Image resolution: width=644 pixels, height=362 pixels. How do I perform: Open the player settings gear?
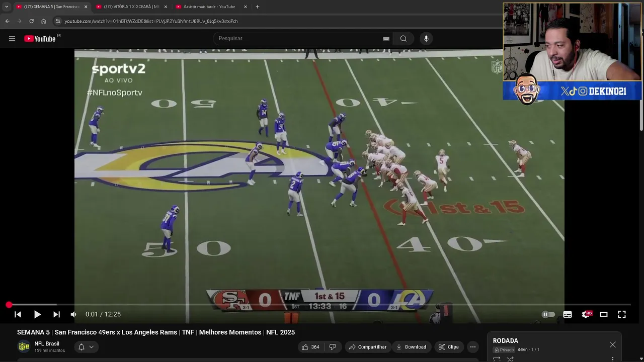(x=586, y=314)
